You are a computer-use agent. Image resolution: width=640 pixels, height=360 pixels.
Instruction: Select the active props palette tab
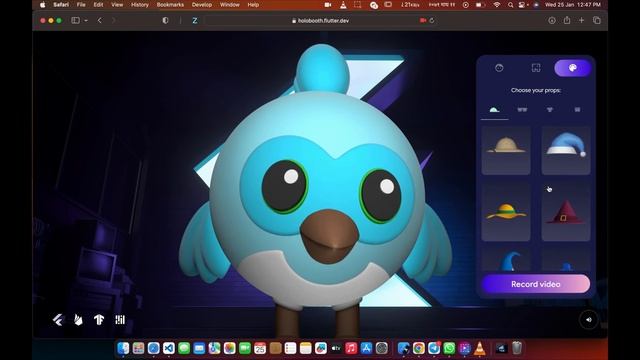click(x=572, y=68)
